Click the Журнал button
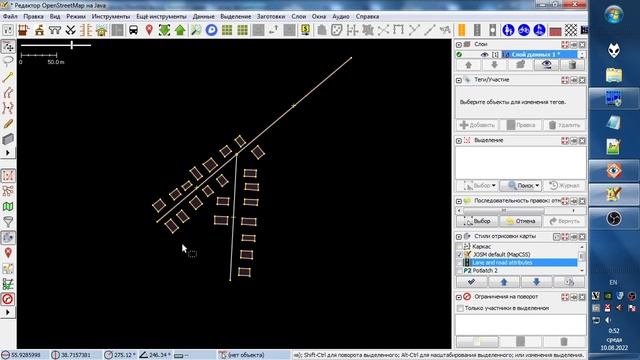The width and height of the screenshot is (640, 360). click(564, 185)
